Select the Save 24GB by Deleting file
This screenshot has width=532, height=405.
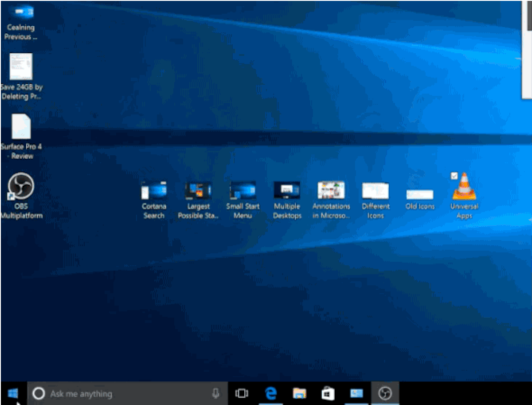21,76
